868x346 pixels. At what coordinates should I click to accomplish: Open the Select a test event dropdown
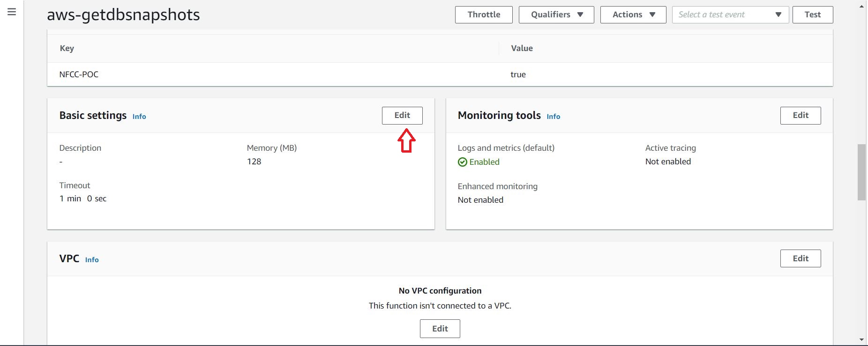coord(730,15)
